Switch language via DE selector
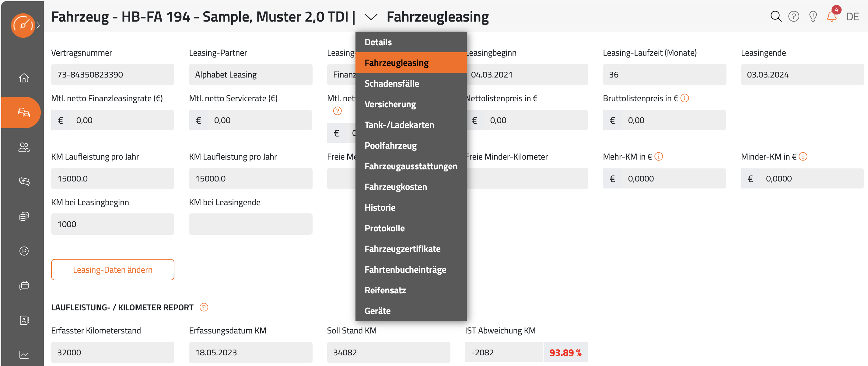 pyautogui.click(x=852, y=16)
